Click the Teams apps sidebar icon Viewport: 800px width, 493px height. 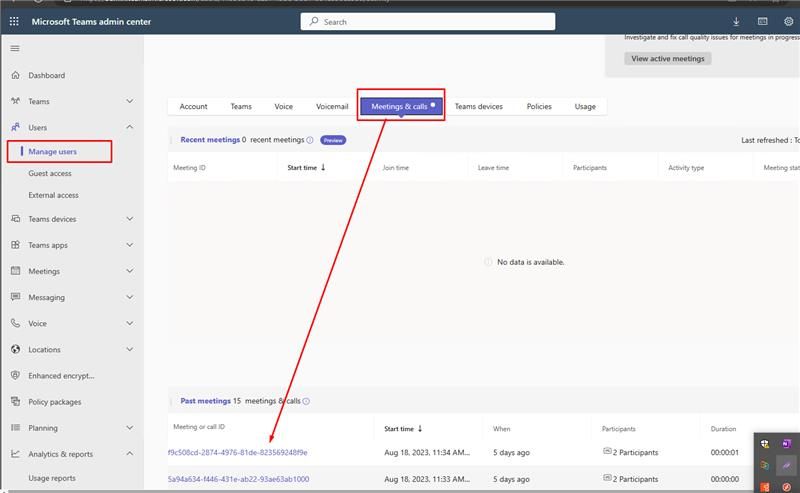click(x=15, y=245)
